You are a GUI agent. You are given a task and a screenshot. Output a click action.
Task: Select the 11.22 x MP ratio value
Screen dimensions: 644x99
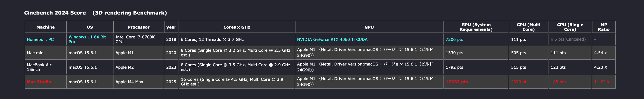coord(602,82)
